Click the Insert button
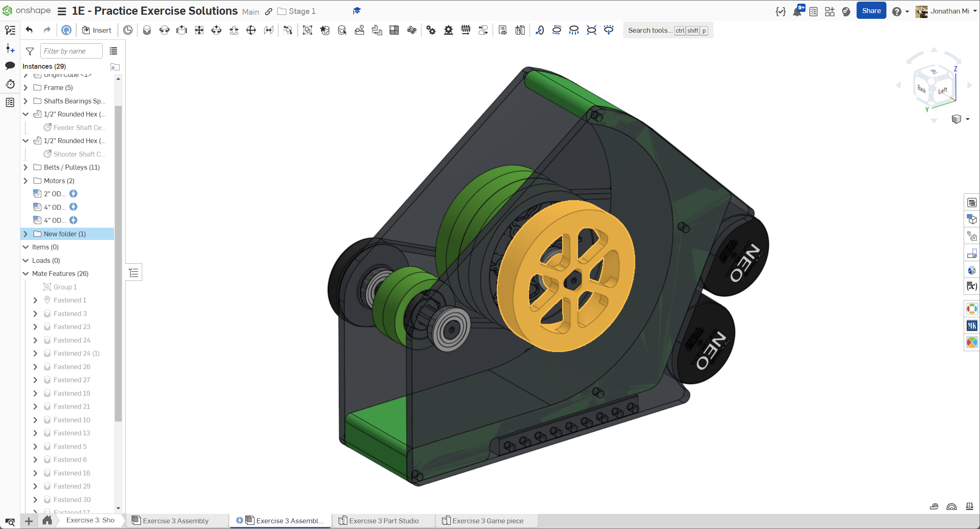The width and height of the screenshot is (980, 529). point(97,30)
